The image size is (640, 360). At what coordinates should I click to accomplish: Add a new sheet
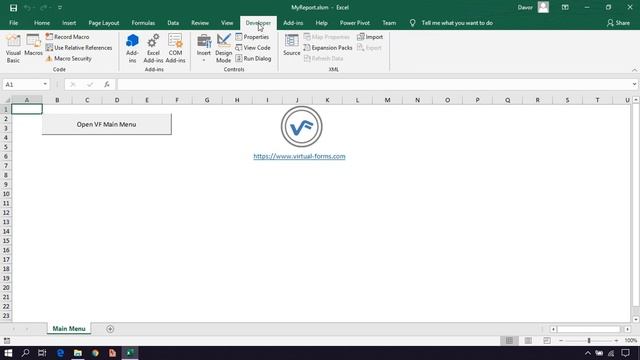tap(110, 329)
